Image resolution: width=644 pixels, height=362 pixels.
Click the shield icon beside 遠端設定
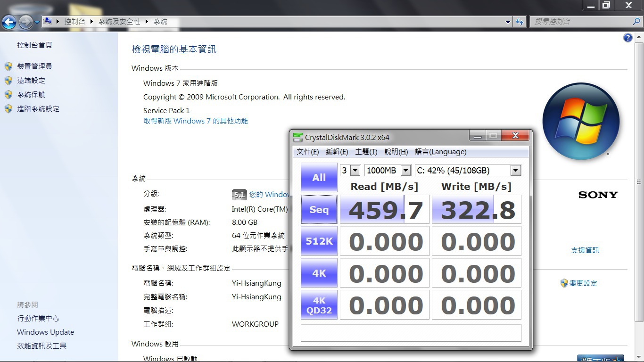pyautogui.click(x=8, y=81)
